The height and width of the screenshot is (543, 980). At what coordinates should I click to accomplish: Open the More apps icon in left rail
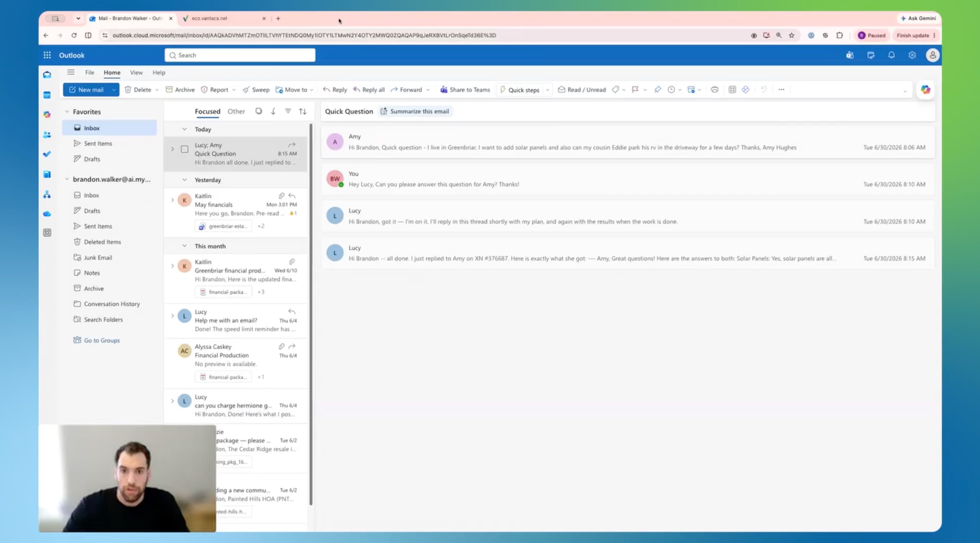(47, 233)
